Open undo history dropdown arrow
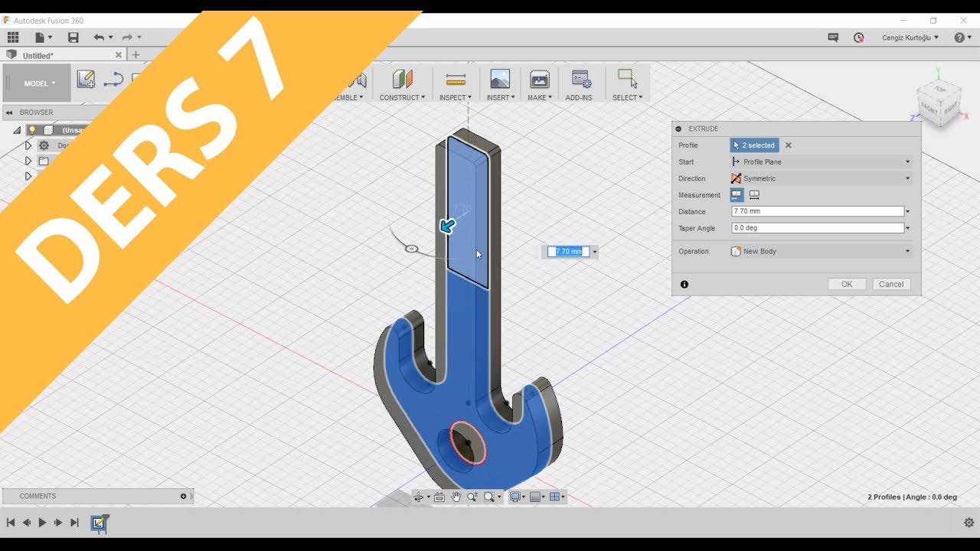Viewport: 980px width, 551px height. coord(110,37)
